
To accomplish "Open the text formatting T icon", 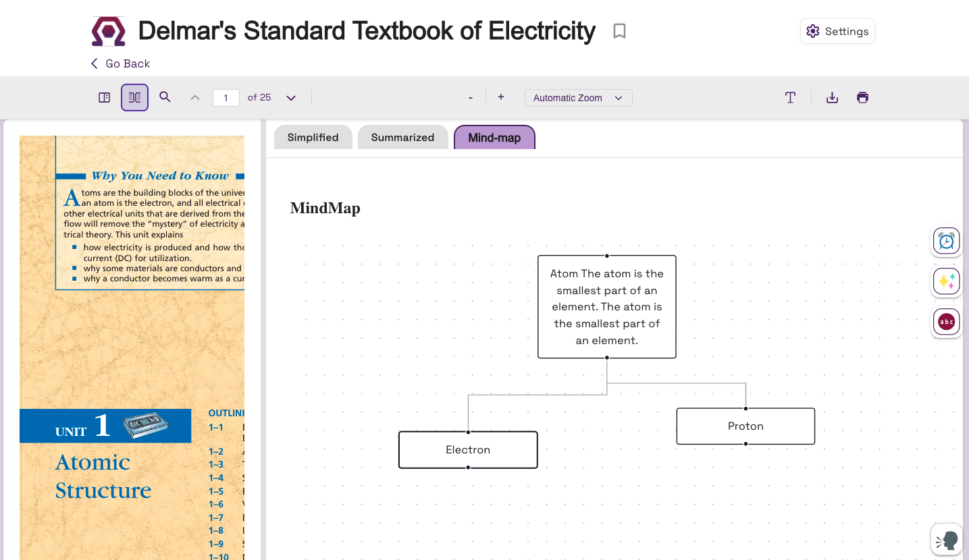I will 790,98.
